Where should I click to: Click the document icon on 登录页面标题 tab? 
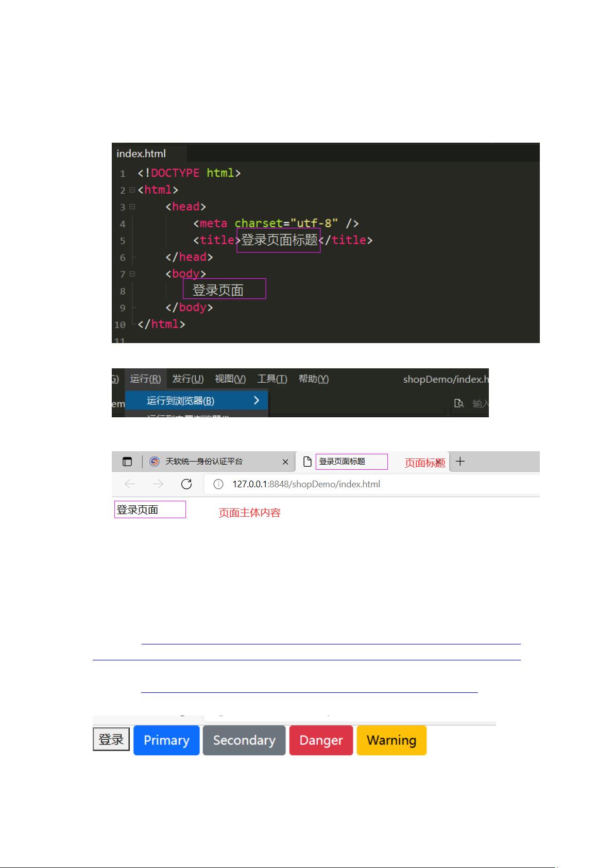click(307, 462)
